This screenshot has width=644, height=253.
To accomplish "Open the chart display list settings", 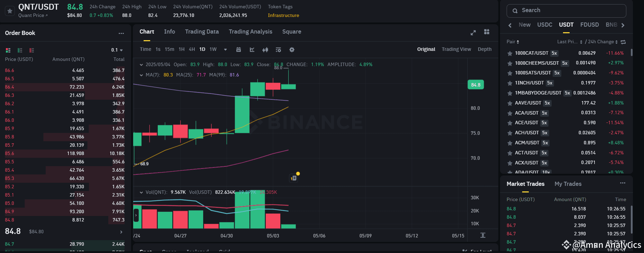I will 278,49.
